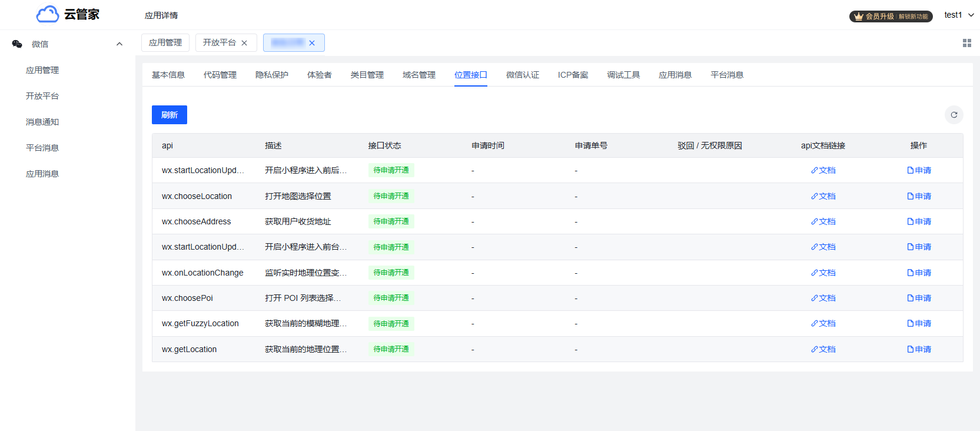The height and width of the screenshot is (431, 980).
Task: Switch to the 应用消息 tab
Action: (x=675, y=75)
